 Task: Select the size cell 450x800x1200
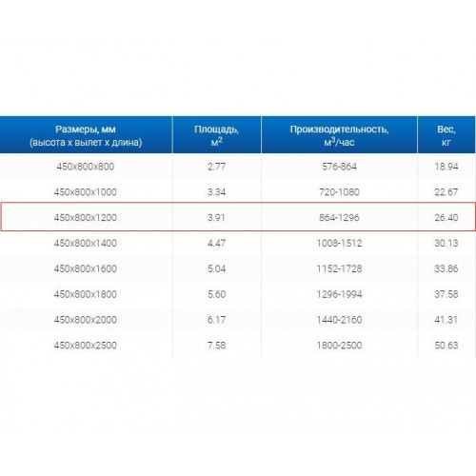pos(86,218)
